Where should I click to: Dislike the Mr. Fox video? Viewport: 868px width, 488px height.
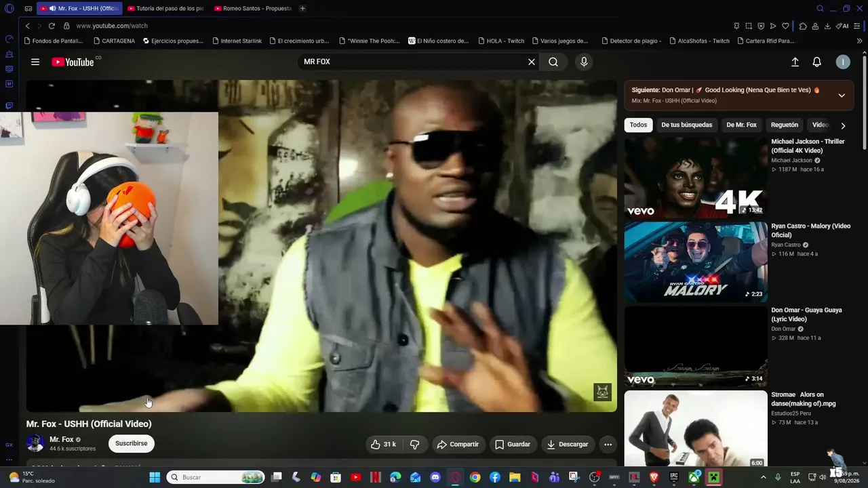coord(415,445)
